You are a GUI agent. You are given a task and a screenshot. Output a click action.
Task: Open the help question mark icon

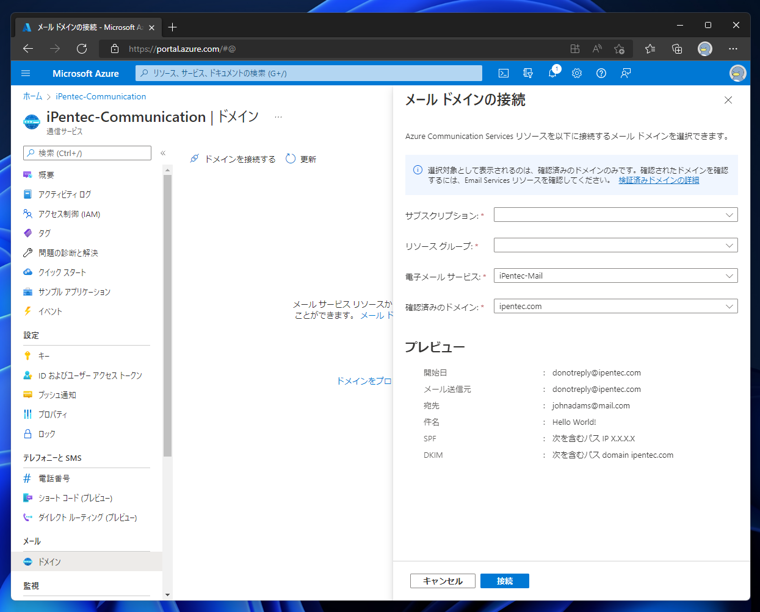601,73
